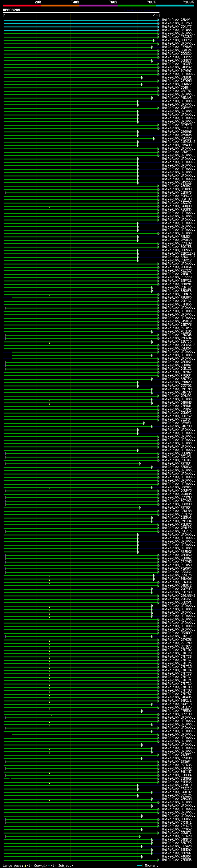Image resolution: width=197 pixels, height=868 pixels.
Task: Open hit UniRef100_B9FC70
Action: pyautogui.click(x=177, y=196)
